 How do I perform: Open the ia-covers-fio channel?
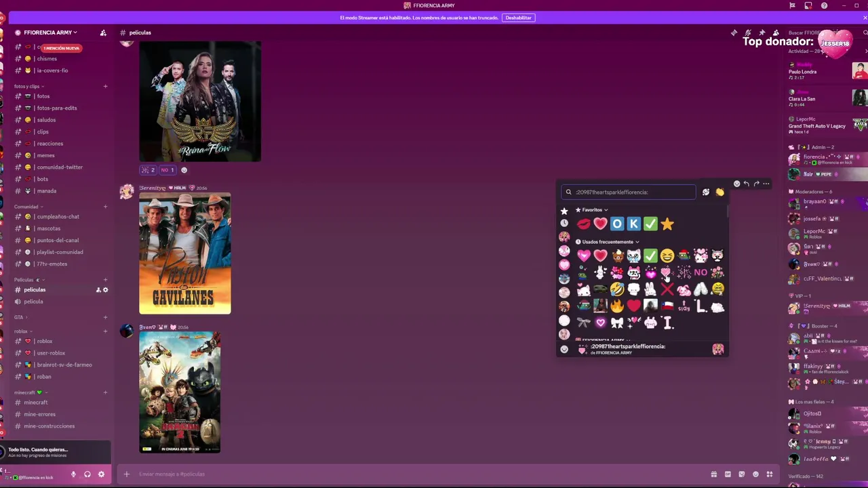pyautogui.click(x=52, y=70)
